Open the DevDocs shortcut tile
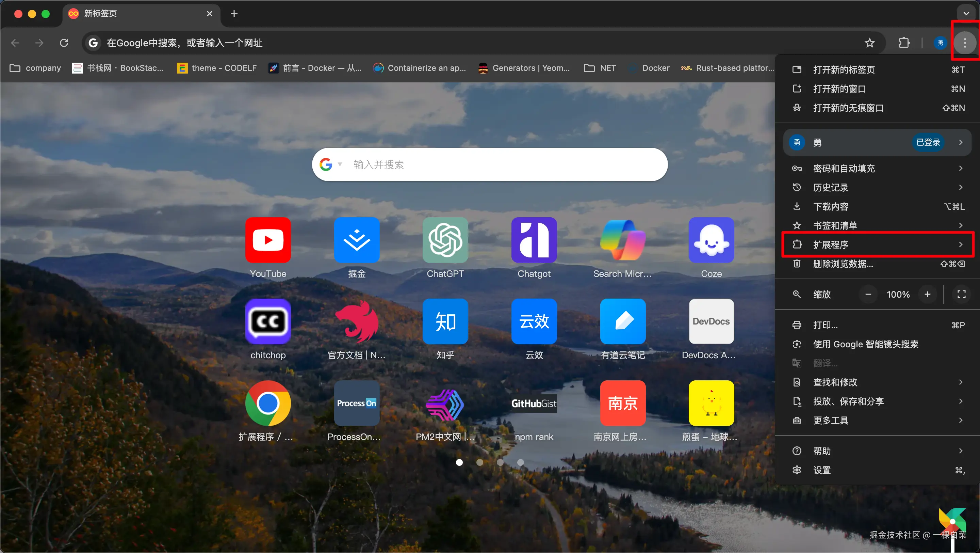 (x=710, y=321)
